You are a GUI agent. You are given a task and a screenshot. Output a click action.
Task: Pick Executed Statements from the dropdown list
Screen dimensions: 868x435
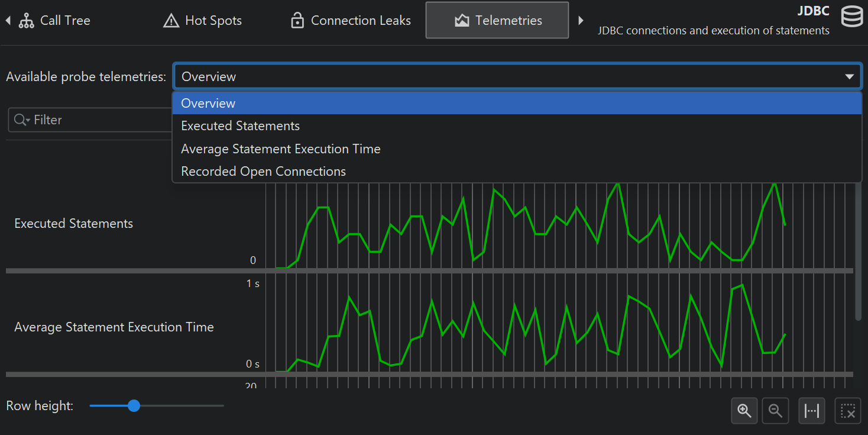(x=240, y=126)
